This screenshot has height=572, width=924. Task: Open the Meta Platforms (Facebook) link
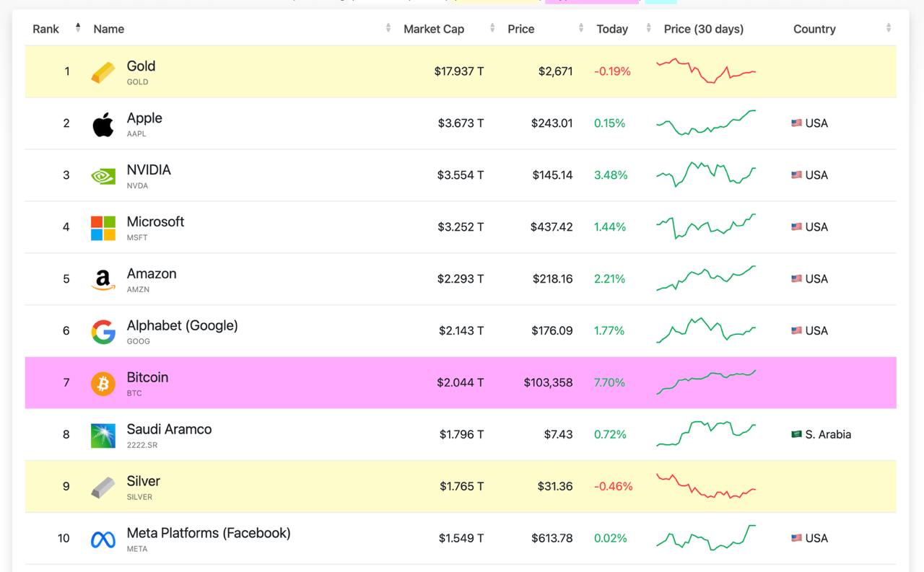click(209, 533)
